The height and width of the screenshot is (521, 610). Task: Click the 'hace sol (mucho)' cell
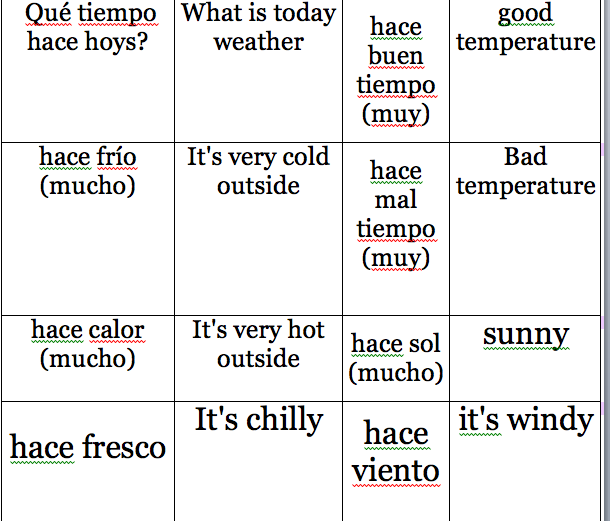[x=396, y=358]
